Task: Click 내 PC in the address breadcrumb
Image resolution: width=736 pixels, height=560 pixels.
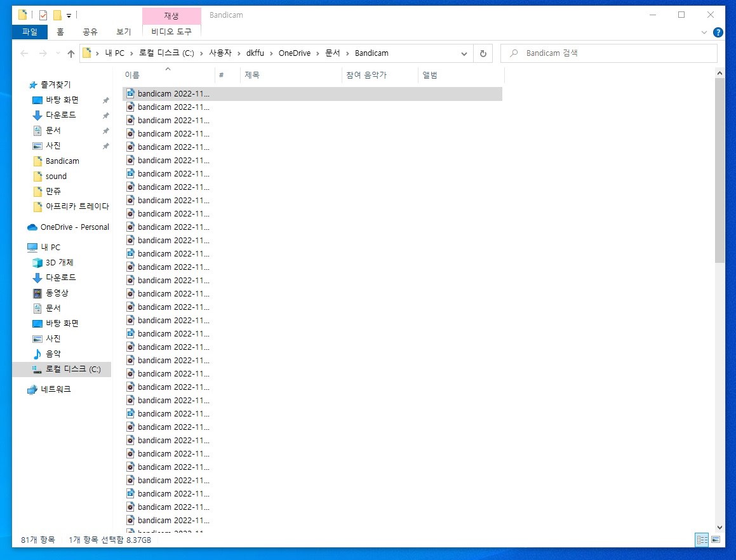Action: tap(114, 53)
